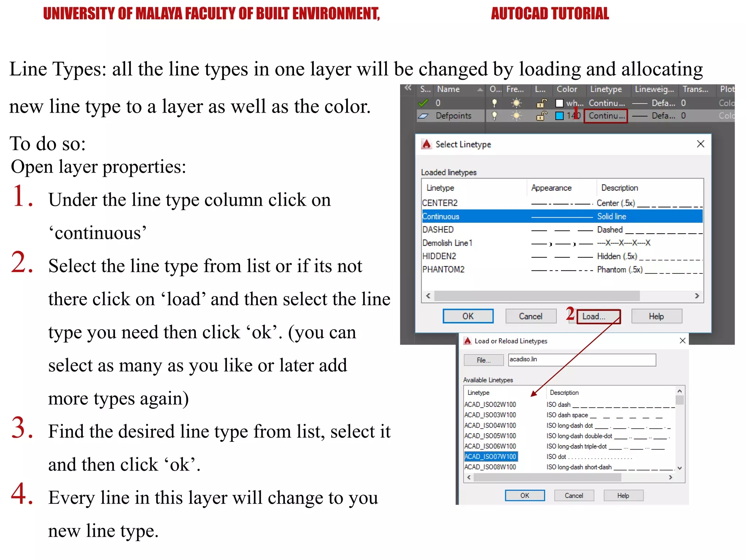Click the File... button

484,360
